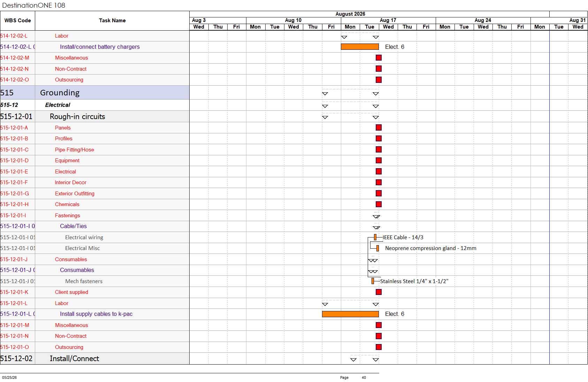Click the Aug 24 week header
The width and height of the screenshot is (588, 382).
(x=483, y=20)
